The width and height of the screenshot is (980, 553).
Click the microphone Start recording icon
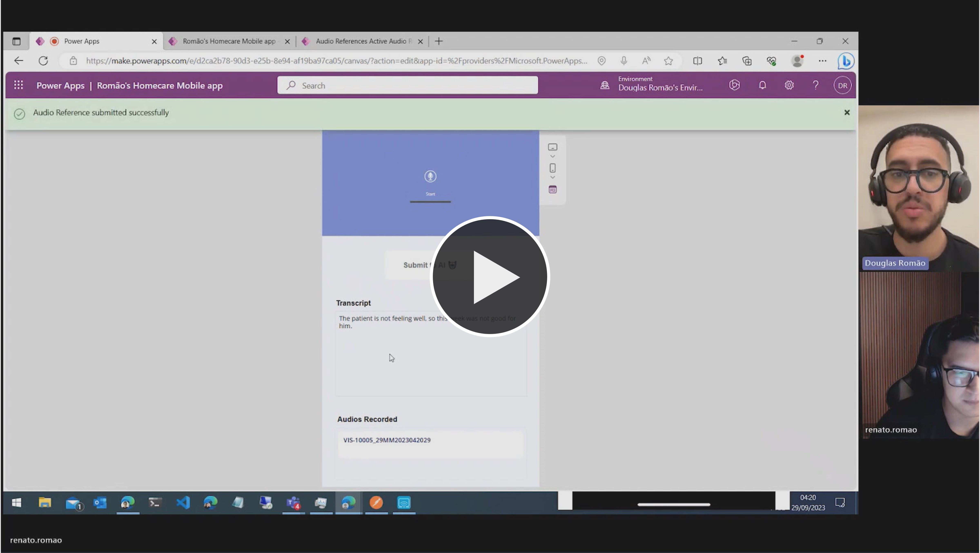430,176
